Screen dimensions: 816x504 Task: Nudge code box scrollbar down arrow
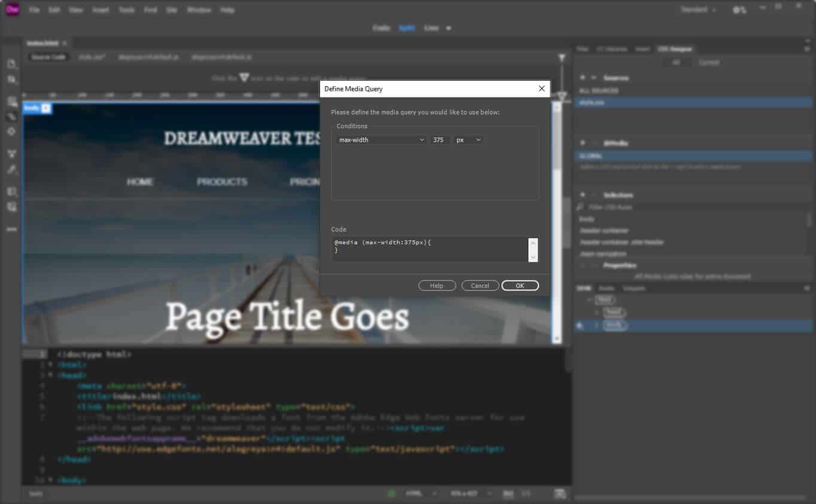pos(533,257)
